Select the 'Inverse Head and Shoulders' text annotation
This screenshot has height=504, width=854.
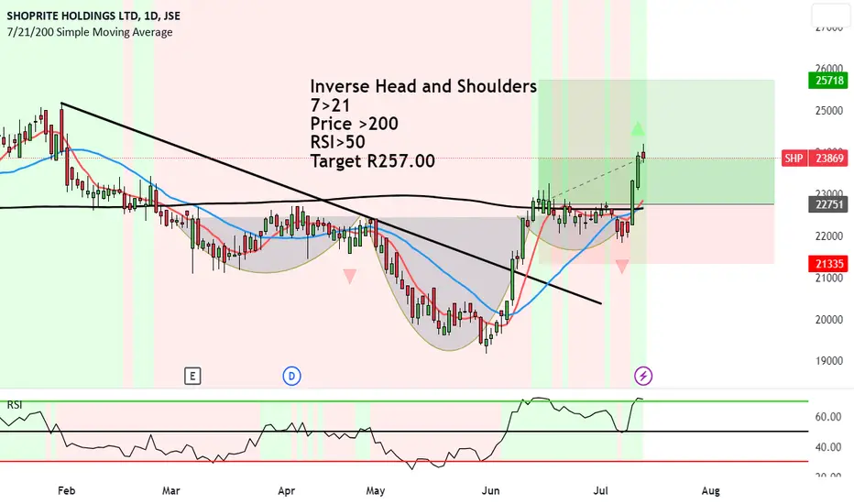coord(423,86)
